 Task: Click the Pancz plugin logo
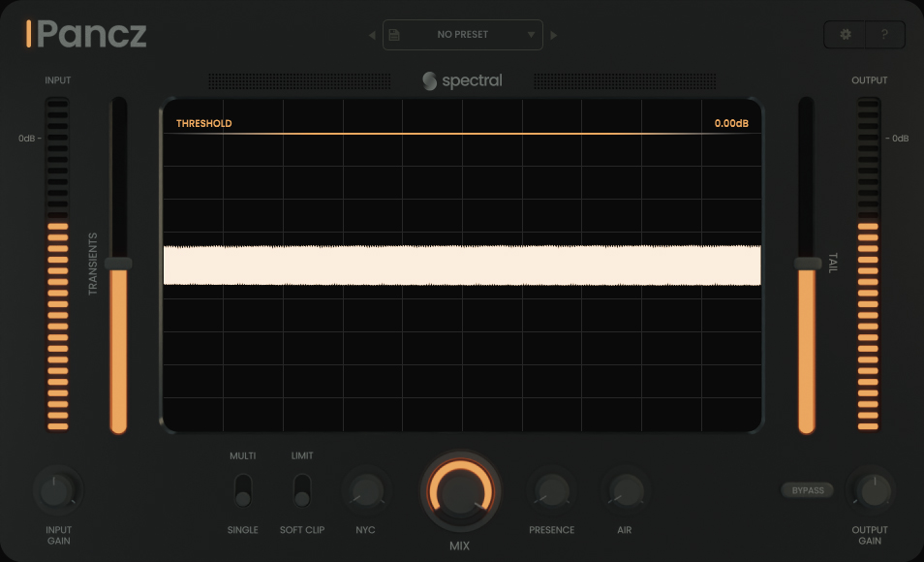click(x=87, y=34)
